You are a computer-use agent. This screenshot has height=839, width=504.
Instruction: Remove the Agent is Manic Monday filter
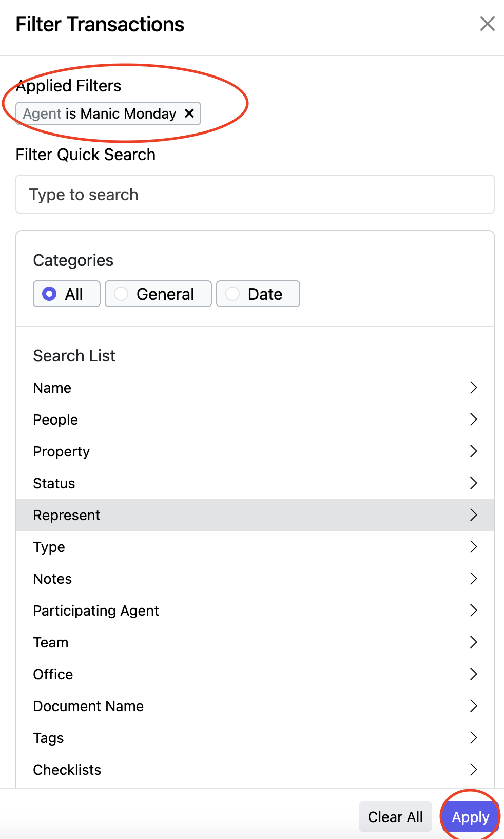189,113
